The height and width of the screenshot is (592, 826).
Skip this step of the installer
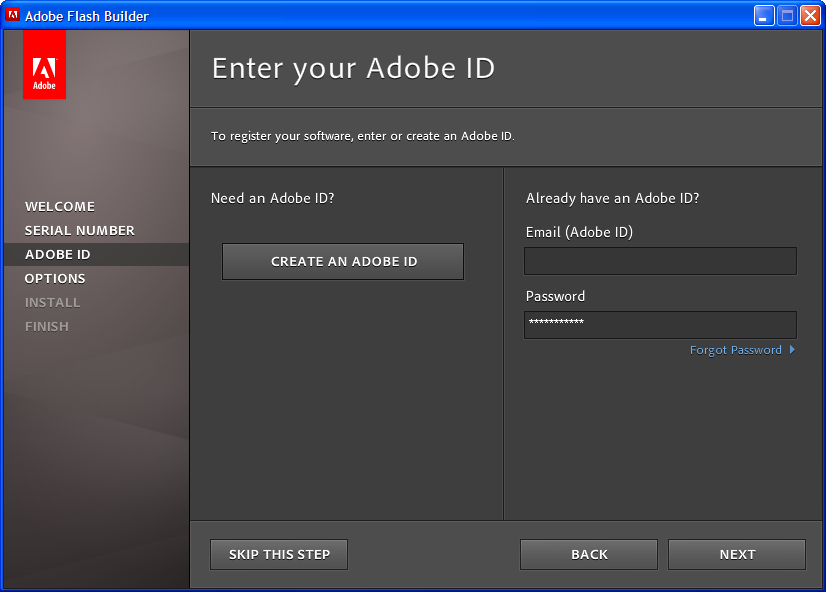tap(279, 554)
